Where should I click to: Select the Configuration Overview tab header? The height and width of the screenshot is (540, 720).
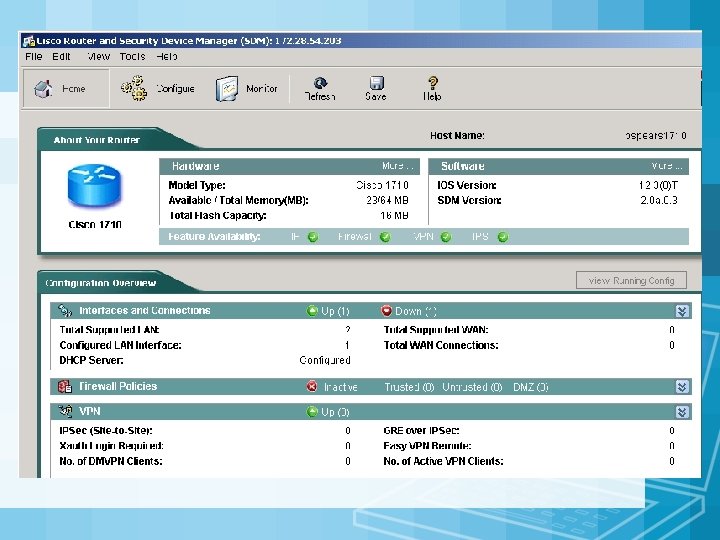click(x=101, y=283)
